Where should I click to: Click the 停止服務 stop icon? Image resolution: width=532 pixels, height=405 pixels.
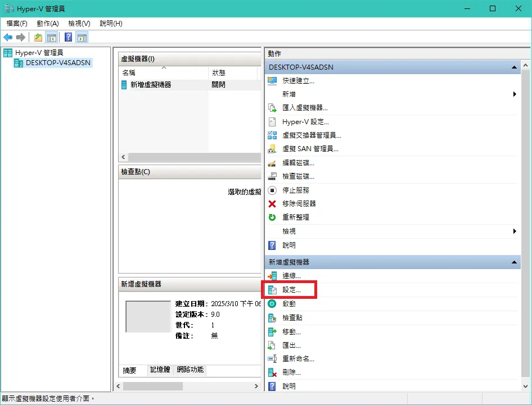pos(272,190)
